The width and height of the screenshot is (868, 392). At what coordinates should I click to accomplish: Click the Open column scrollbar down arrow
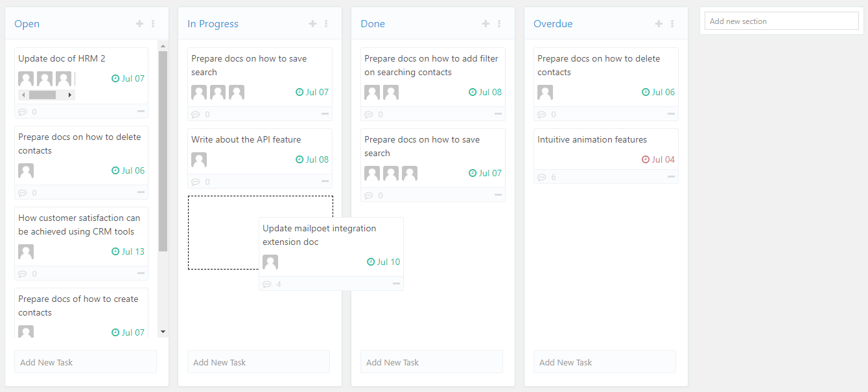pyautogui.click(x=163, y=332)
